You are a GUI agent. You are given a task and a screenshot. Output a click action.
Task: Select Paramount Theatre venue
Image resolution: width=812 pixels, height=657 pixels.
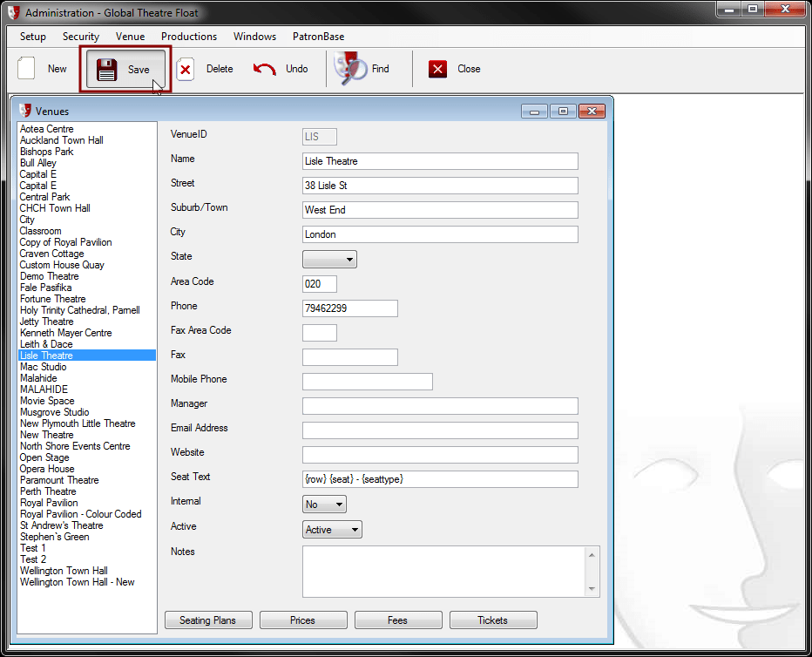pos(59,480)
